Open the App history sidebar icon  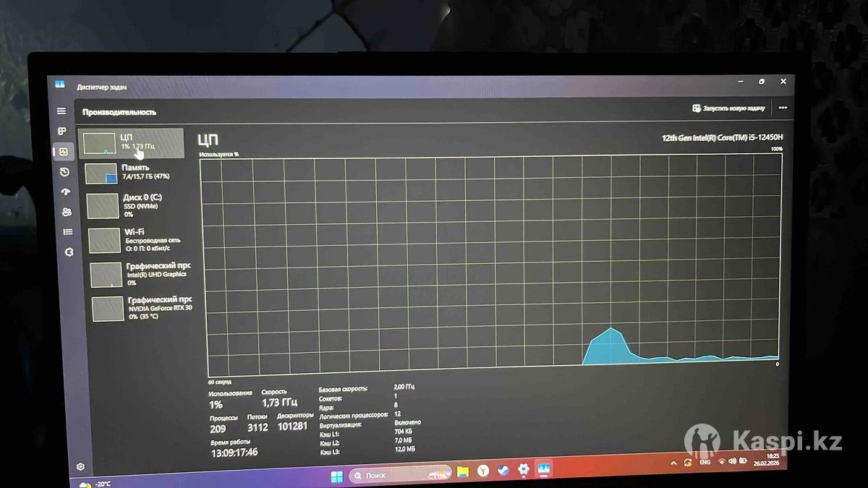(64, 172)
